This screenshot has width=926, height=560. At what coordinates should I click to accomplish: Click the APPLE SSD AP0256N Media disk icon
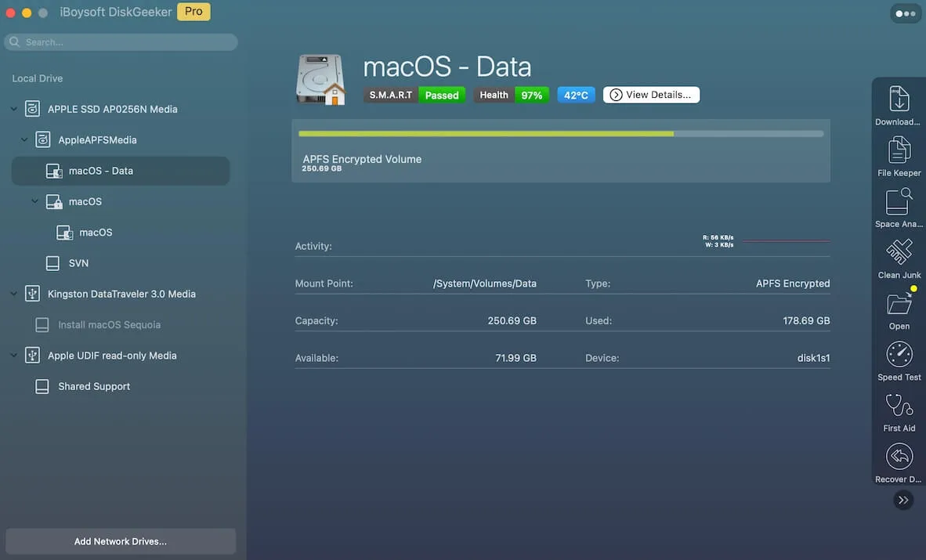pos(32,109)
